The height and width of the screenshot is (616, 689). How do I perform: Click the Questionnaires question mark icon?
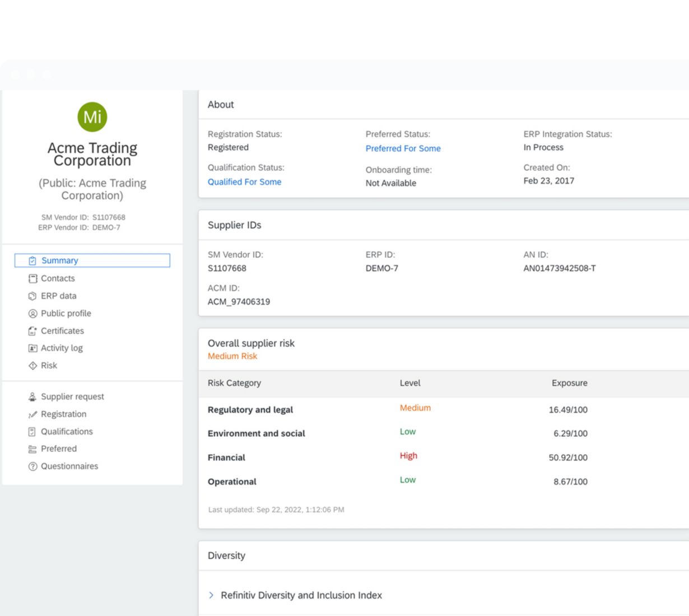pos(32,466)
